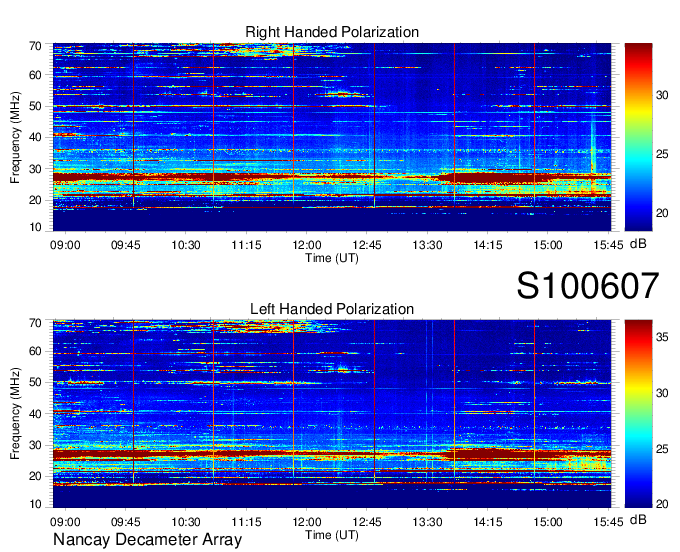Click the Right Handed plot color bar
The height and width of the screenshot is (552, 680).
(638, 137)
